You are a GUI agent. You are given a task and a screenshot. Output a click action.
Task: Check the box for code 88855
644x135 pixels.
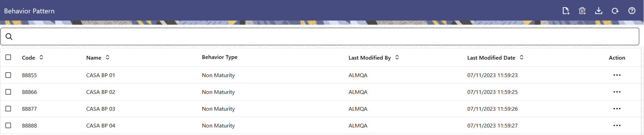pyautogui.click(x=8, y=75)
